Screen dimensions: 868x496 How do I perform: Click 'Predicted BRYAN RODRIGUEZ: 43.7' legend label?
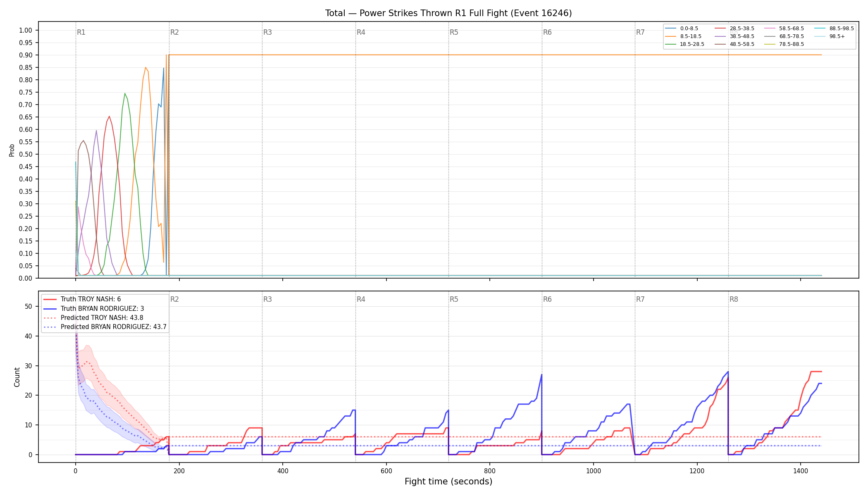point(114,327)
